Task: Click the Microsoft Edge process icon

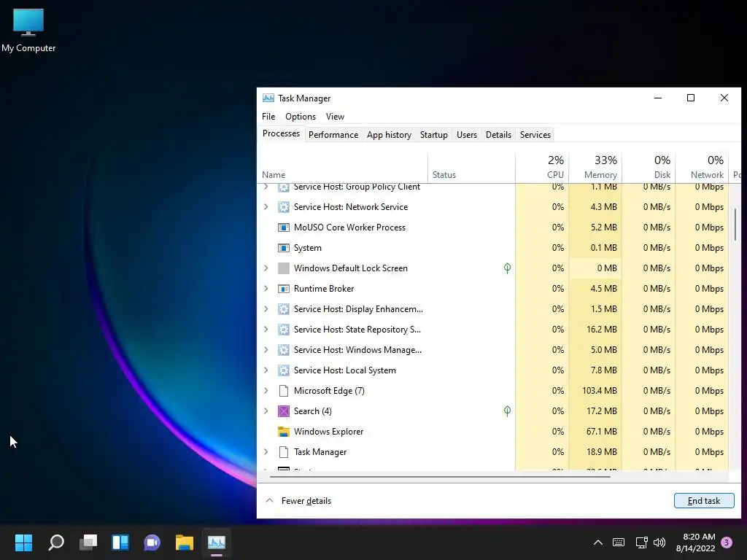Action: coord(284,391)
